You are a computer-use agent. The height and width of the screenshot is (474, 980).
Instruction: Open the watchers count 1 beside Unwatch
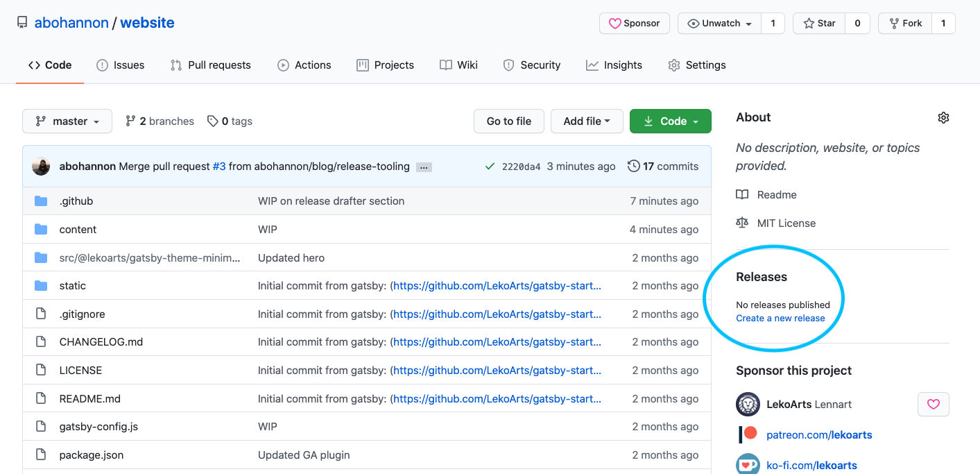[773, 23]
